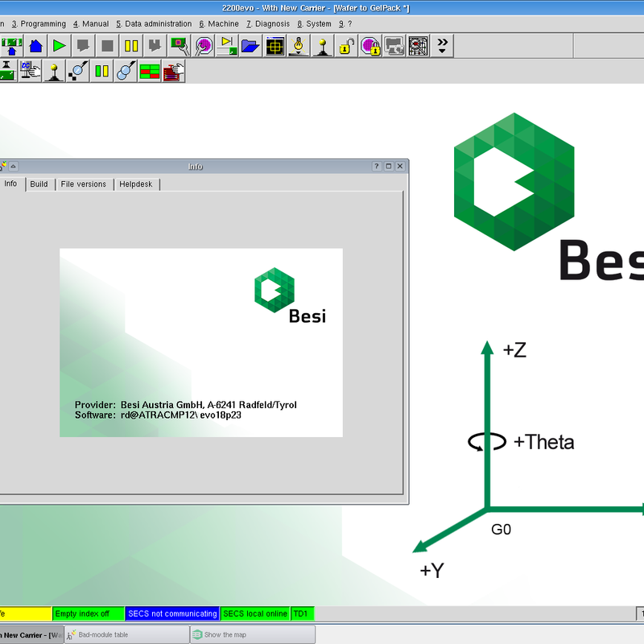Click the Besi splash image in Info dialog
This screenshot has width=644, height=644.
(200, 343)
